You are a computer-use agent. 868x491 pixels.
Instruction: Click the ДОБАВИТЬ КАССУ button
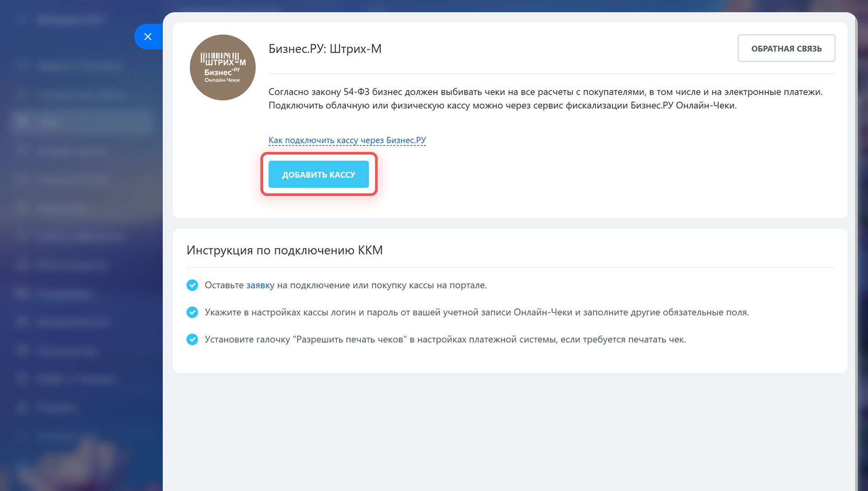pos(319,175)
